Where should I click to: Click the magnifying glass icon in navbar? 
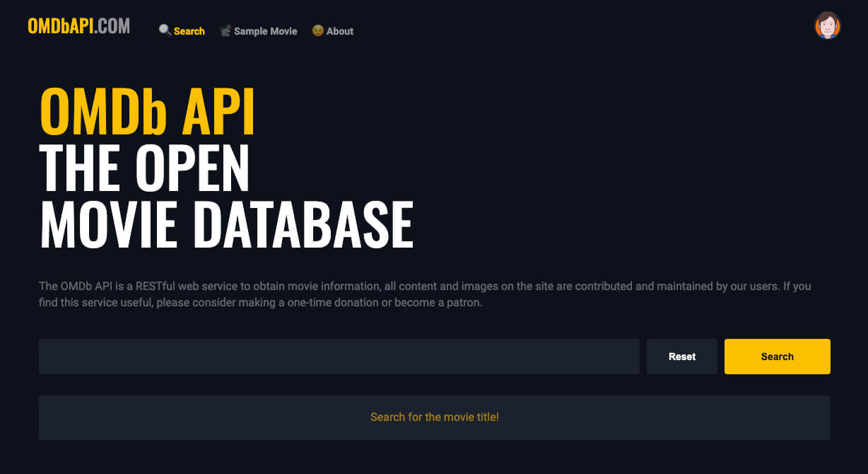pyautogui.click(x=165, y=30)
